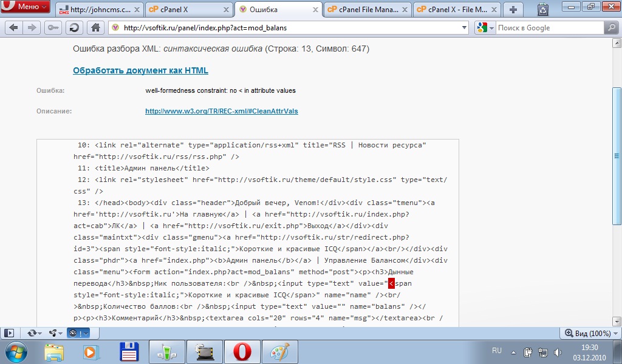The image size is (622, 364).
Task: Open a new tab with plus button
Action: pos(513,10)
